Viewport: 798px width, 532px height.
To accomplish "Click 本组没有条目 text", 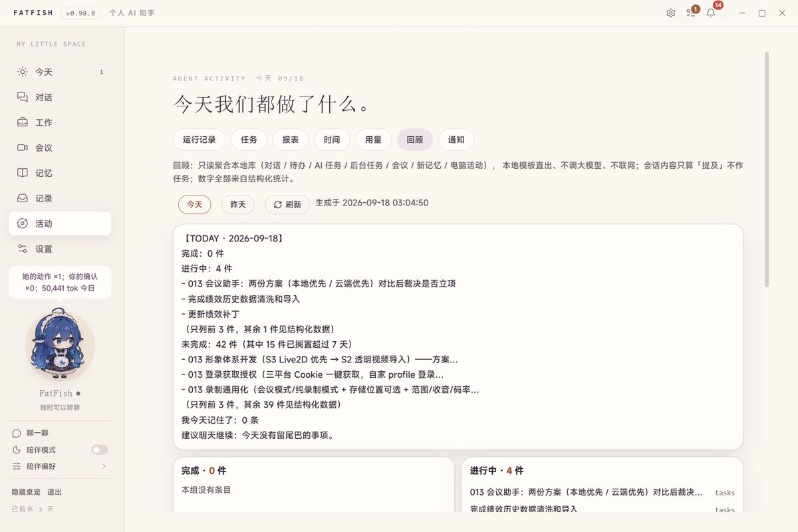I will pos(206,489).
